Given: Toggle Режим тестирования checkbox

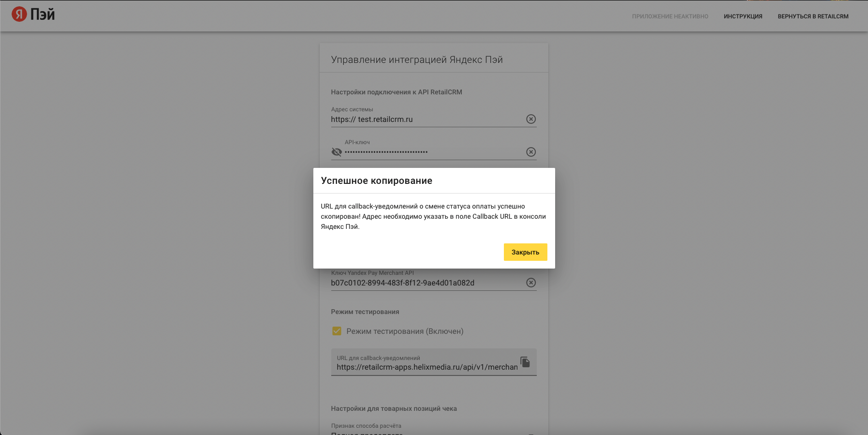Looking at the screenshot, I should click(337, 331).
